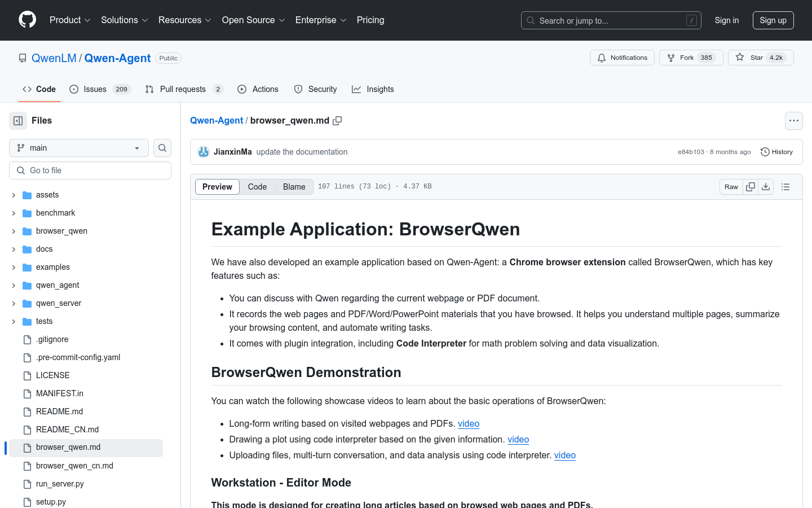This screenshot has width=812, height=508.
Task: Click the JianxinMa avatar icon
Action: (204, 152)
